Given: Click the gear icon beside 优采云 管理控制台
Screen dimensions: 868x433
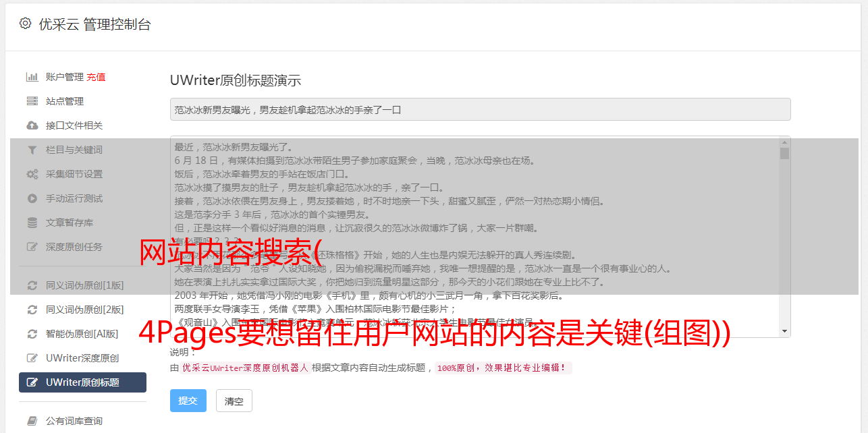Looking at the screenshot, I should (25, 24).
